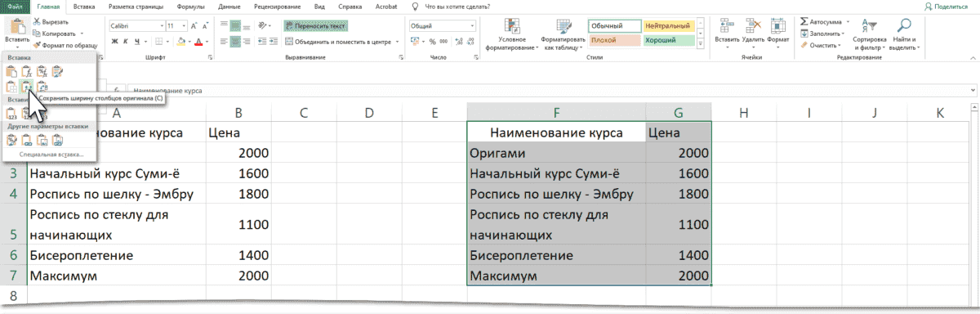The width and height of the screenshot is (980, 314).
Task: Open the text orientation icon
Action: (x=263, y=26)
